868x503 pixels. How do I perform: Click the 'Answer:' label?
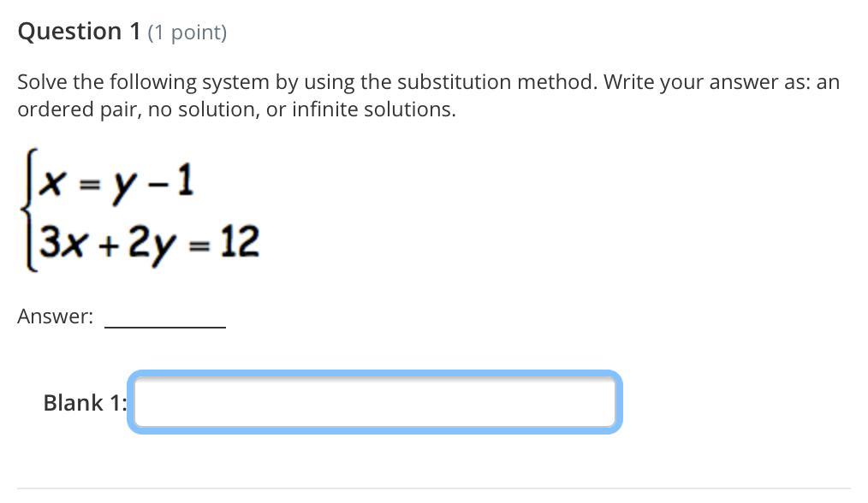(56, 317)
